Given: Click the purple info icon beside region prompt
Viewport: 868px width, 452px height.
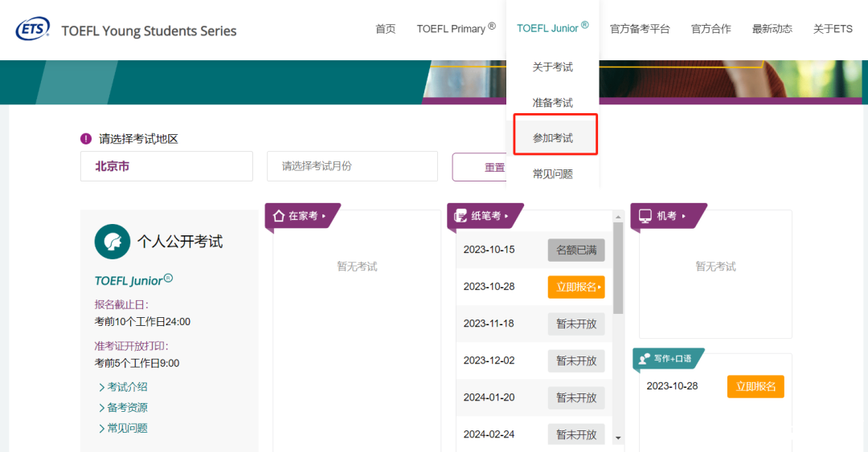Looking at the screenshot, I should 86,139.
